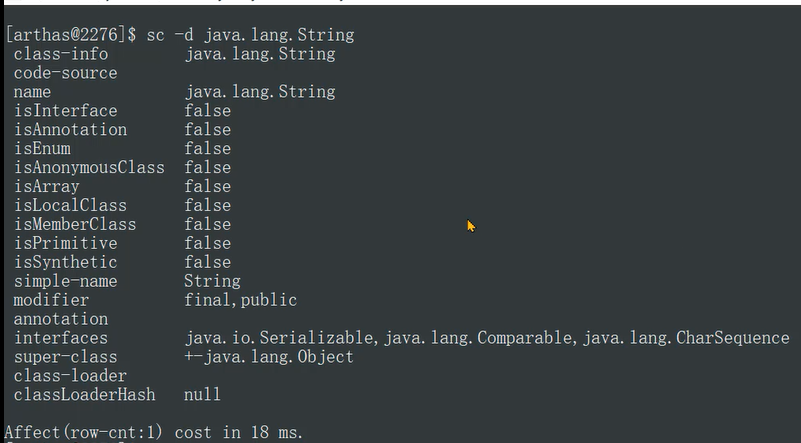Click the isEnum field label
The height and width of the screenshot is (443, 801).
click(42, 149)
